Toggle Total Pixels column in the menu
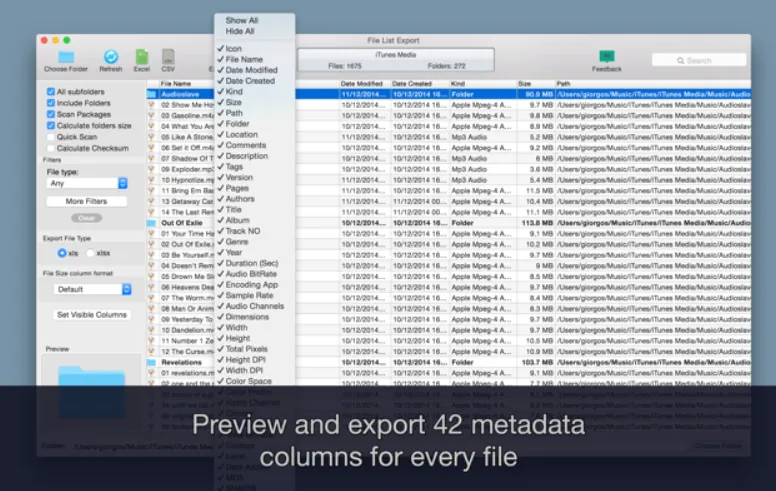Viewport: 776px width, 491px height. [x=255, y=349]
